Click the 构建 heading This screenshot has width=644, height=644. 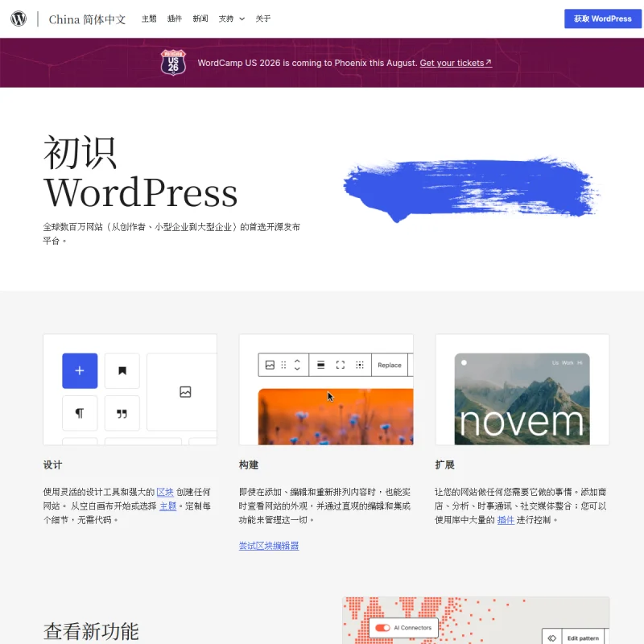coord(249,464)
